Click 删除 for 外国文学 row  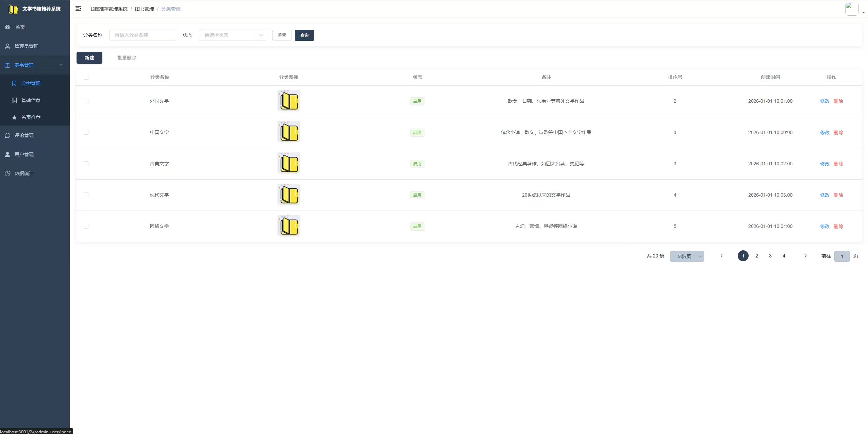(x=838, y=101)
